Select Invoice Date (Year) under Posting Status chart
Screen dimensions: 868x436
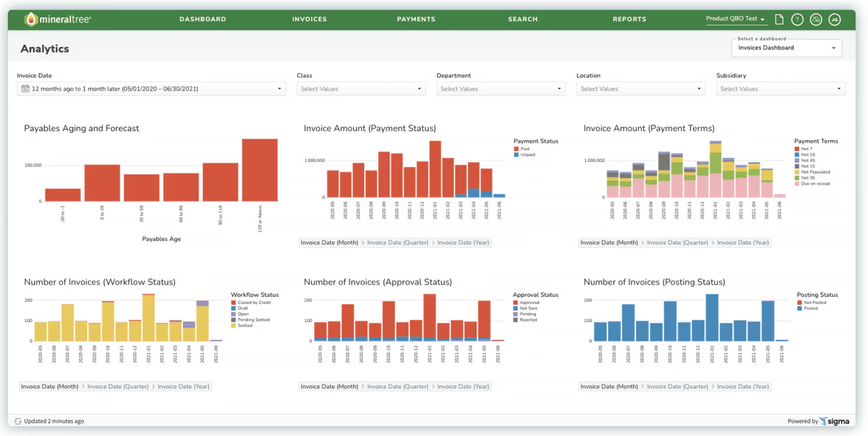(743, 387)
